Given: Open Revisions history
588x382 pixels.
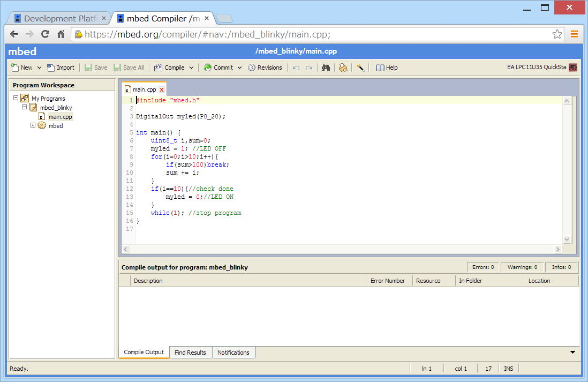Looking at the screenshot, I should coord(265,68).
